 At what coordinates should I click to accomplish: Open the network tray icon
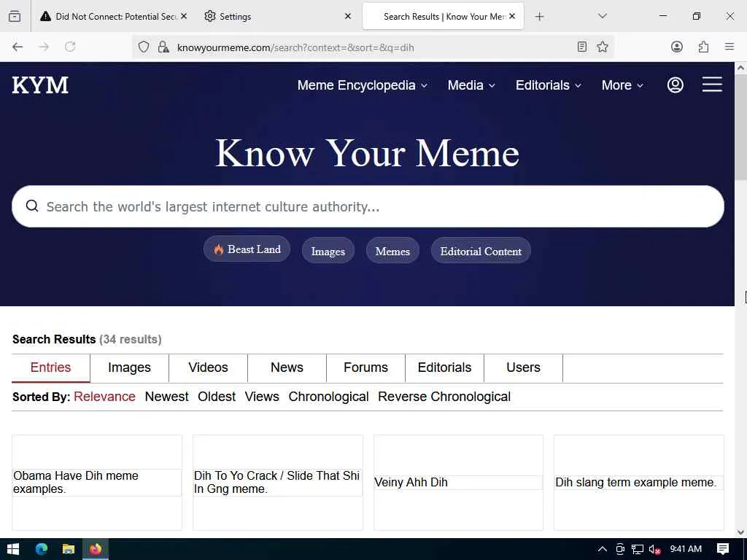click(638, 549)
